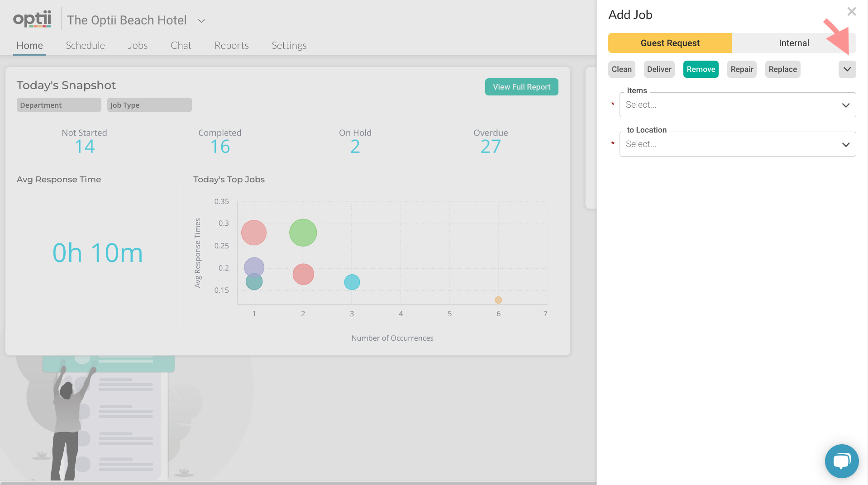Click the small orange bubble at 6 occurrences
Image resolution: width=868 pixels, height=485 pixels.
pos(498,300)
